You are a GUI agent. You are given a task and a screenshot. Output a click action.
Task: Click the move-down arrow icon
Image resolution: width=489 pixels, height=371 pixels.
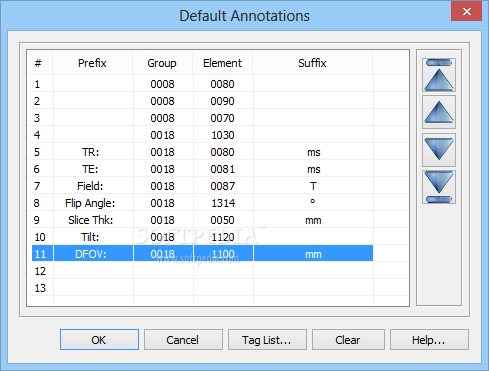439,150
